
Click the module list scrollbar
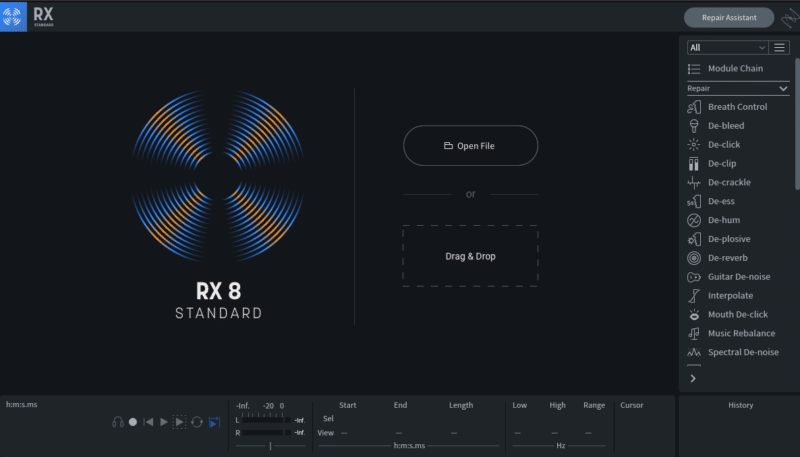coord(797,124)
